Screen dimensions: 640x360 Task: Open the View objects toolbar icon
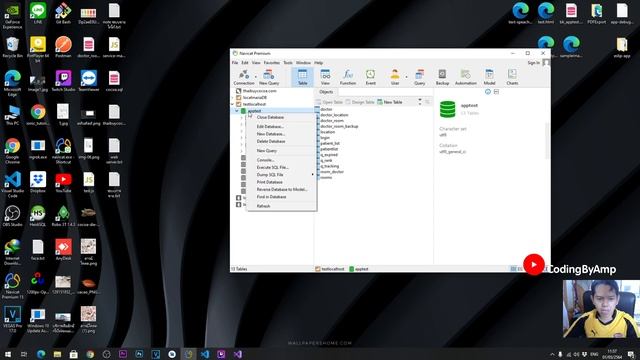pyautogui.click(x=325, y=77)
